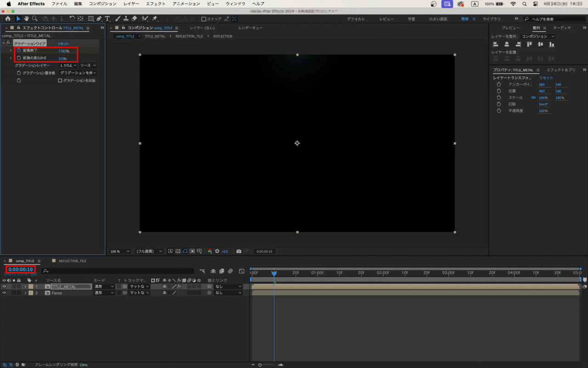Click align top edges icon
This screenshot has width=588, height=368.
click(529, 44)
